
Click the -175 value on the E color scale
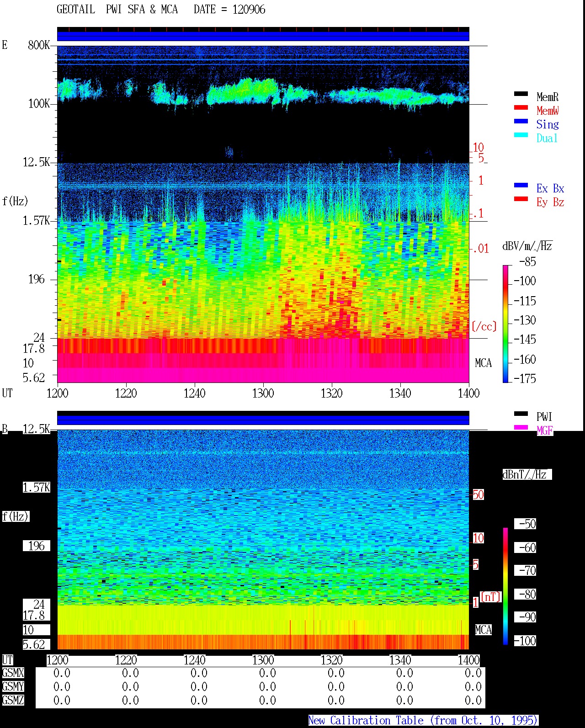pos(525,378)
